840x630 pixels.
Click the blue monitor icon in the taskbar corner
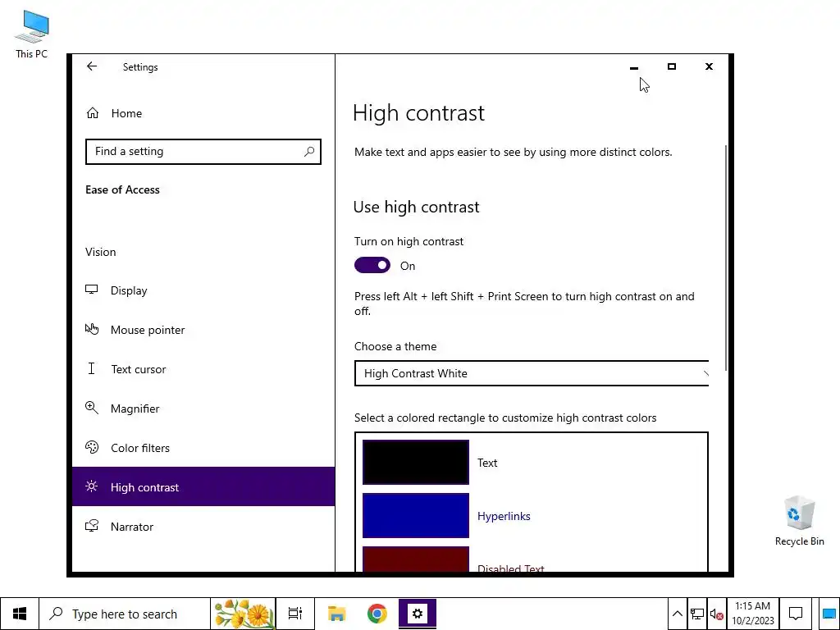(829, 614)
